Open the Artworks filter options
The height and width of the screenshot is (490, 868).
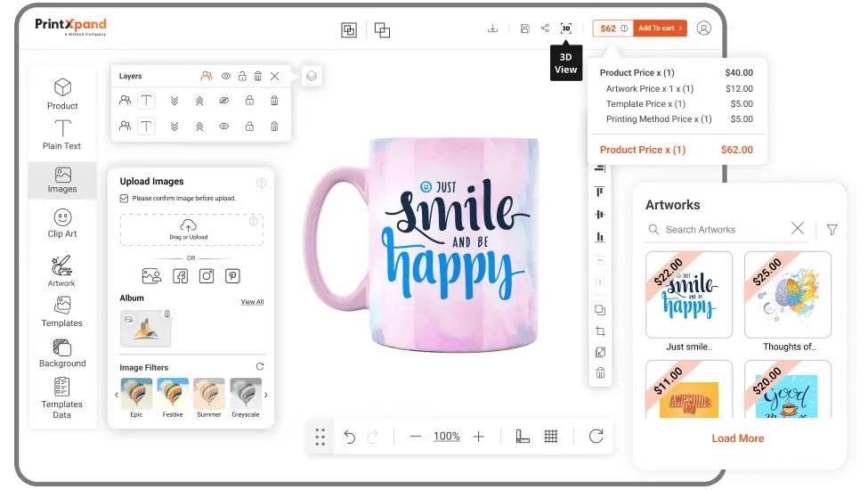coord(832,229)
